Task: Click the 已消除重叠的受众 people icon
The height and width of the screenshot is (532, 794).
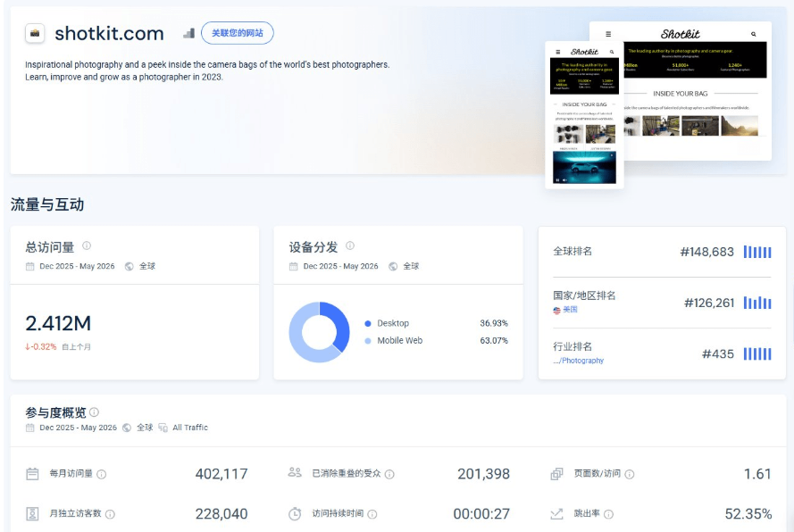Action: [295, 473]
